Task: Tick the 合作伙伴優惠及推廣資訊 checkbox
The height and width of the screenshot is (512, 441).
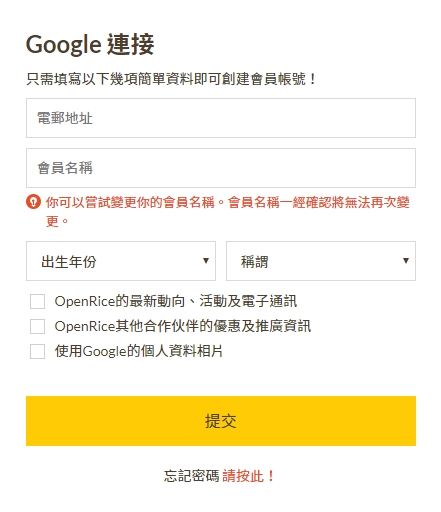Action: tap(37, 326)
